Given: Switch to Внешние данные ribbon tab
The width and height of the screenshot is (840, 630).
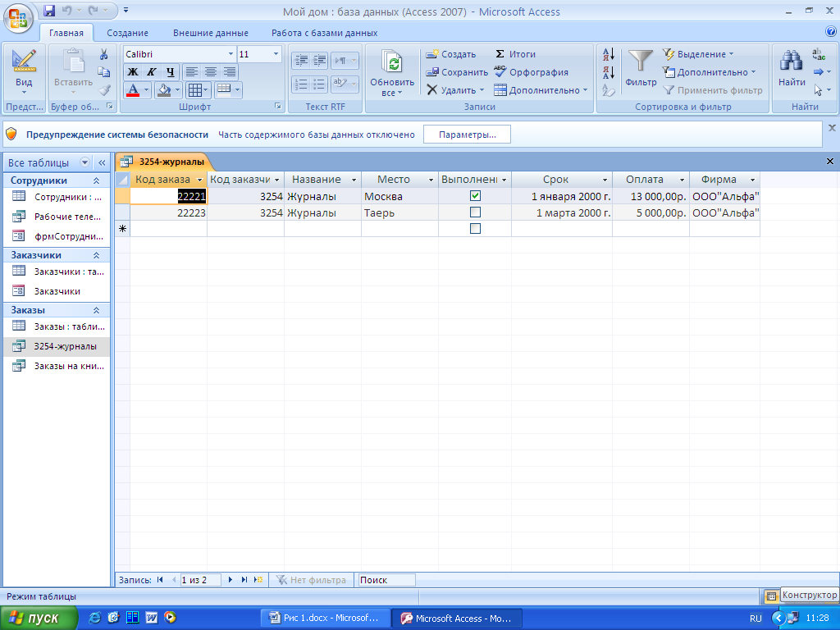Looking at the screenshot, I should [211, 33].
